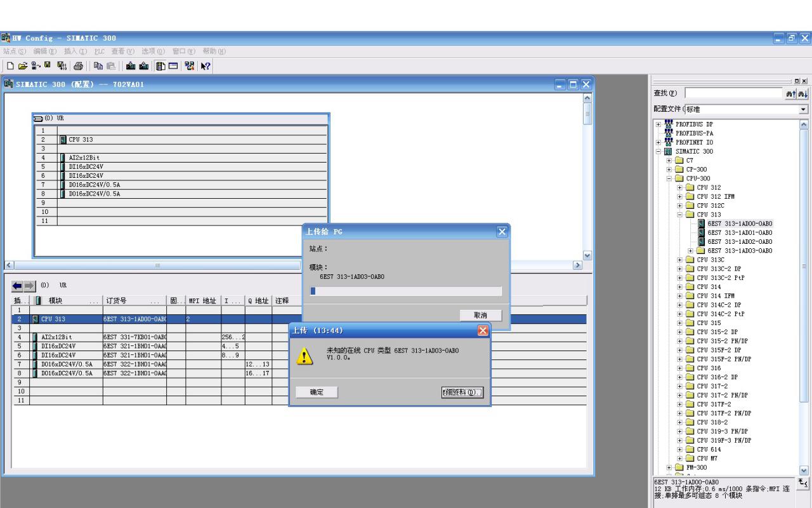Click the search-up binoculars icon in catalog
812x508 pixels.
pyautogui.click(x=792, y=93)
